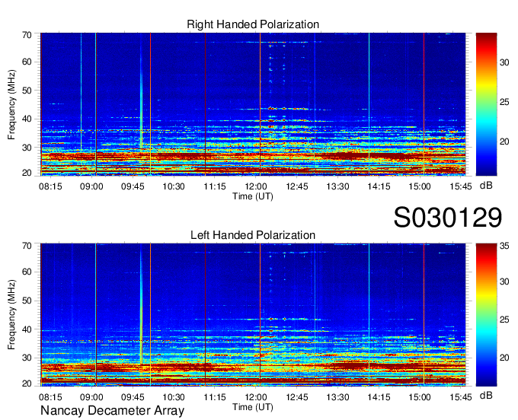Click the '12:00' time tick of Left Handed plot
The image size is (518, 420).
[x=256, y=397]
